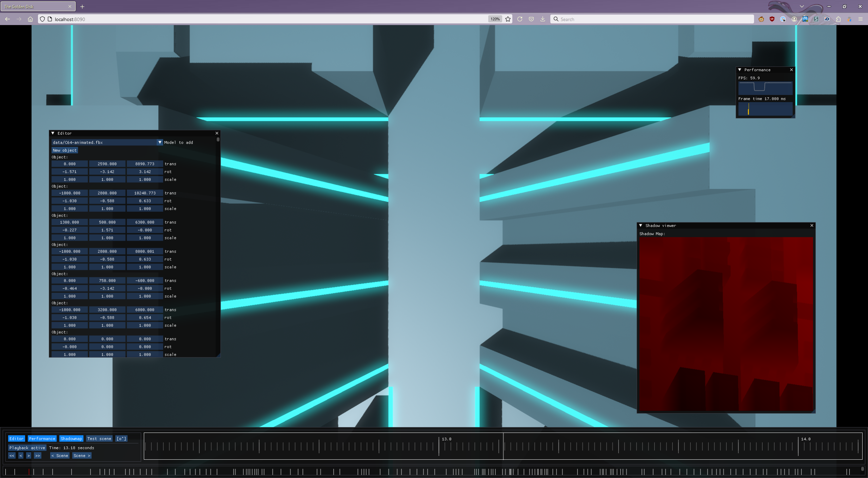Toggle the Playback active button
Viewport: 868px width, 478px height.
pyautogui.click(x=27, y=448)
